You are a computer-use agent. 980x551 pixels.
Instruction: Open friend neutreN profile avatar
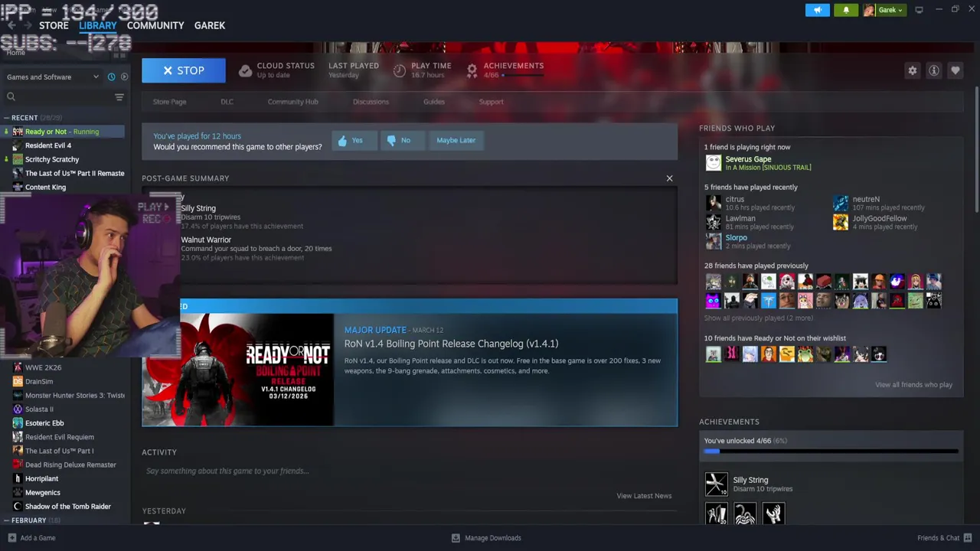click(841, 203)
